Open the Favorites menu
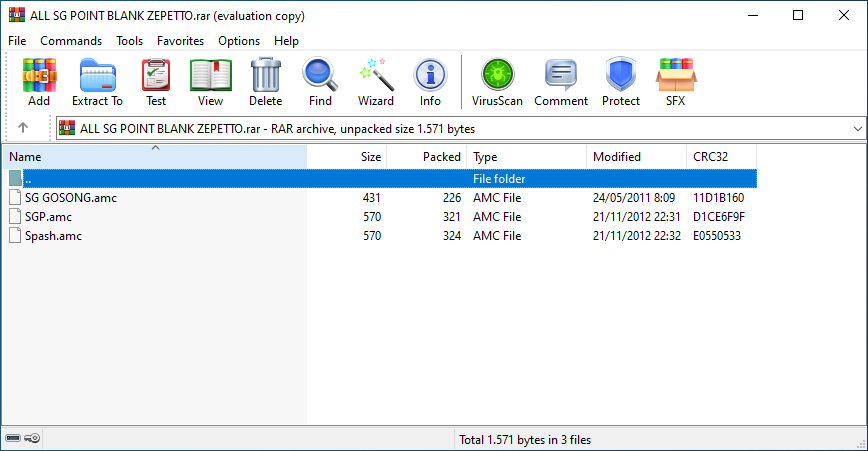Image resolution: width=868 pixels, height=451 pixels. tap(180, 40)
